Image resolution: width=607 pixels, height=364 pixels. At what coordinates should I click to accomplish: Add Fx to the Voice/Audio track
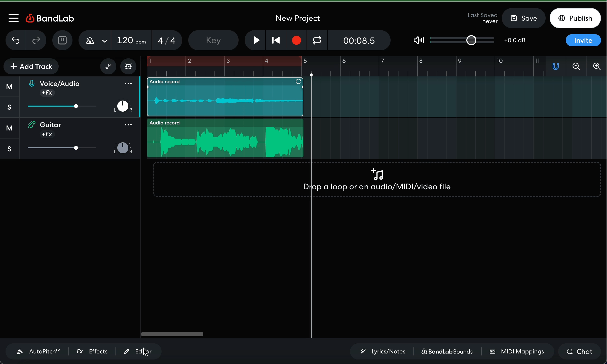[47, 93]
